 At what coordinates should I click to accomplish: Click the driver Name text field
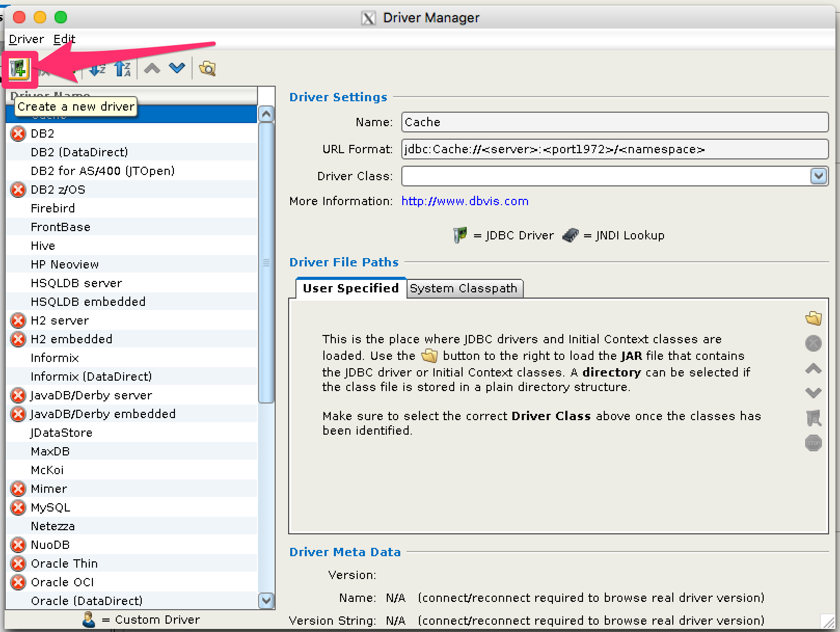click(x=614, y=123)
